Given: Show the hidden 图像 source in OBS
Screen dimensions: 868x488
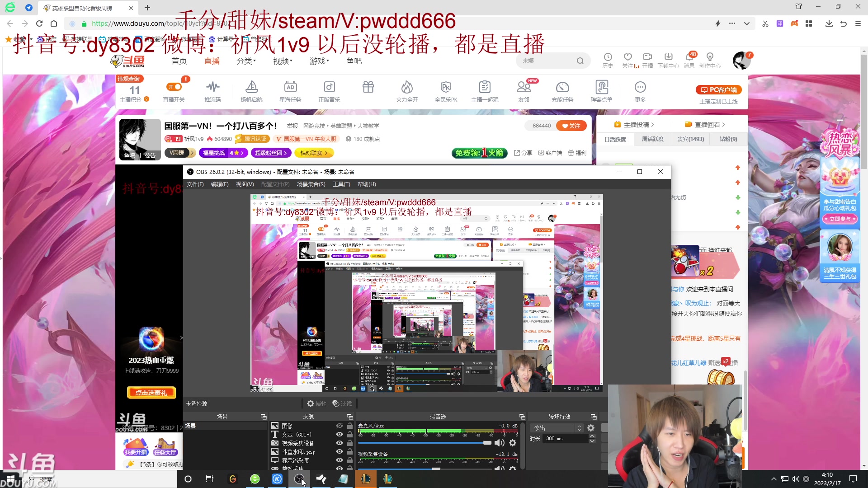Looking at the screenshot, I should point(340,426).
